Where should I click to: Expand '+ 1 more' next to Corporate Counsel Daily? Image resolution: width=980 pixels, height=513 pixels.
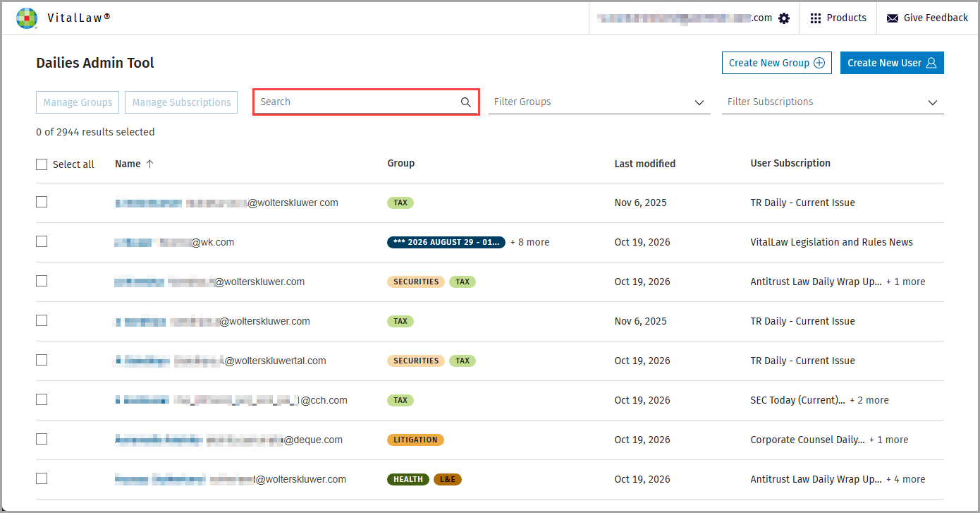tap(888, 440)
